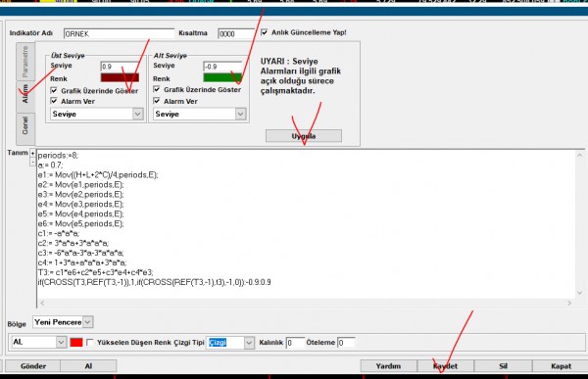Switch to the Genel vertical tab
Viewport: 588px width, 379px height.
(x=25, y=125)
